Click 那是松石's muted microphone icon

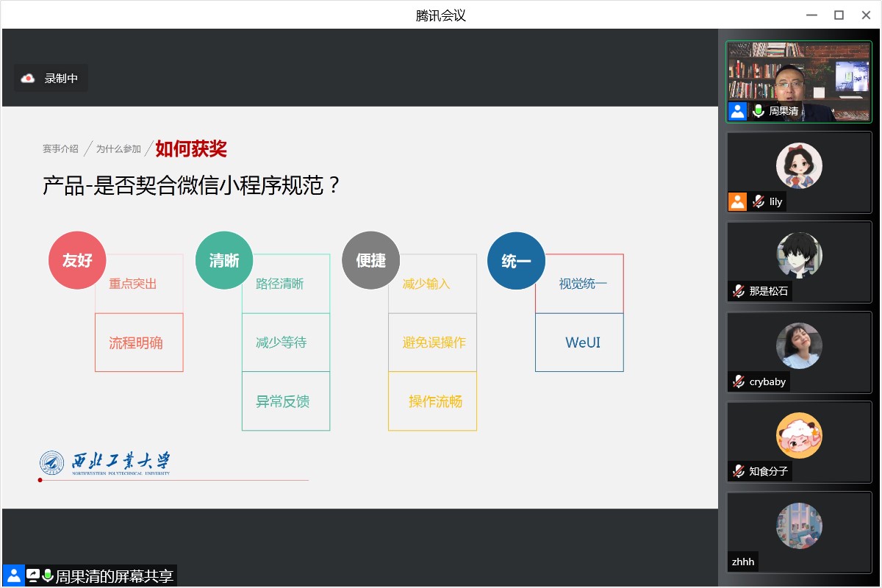[x=739, y=291]
